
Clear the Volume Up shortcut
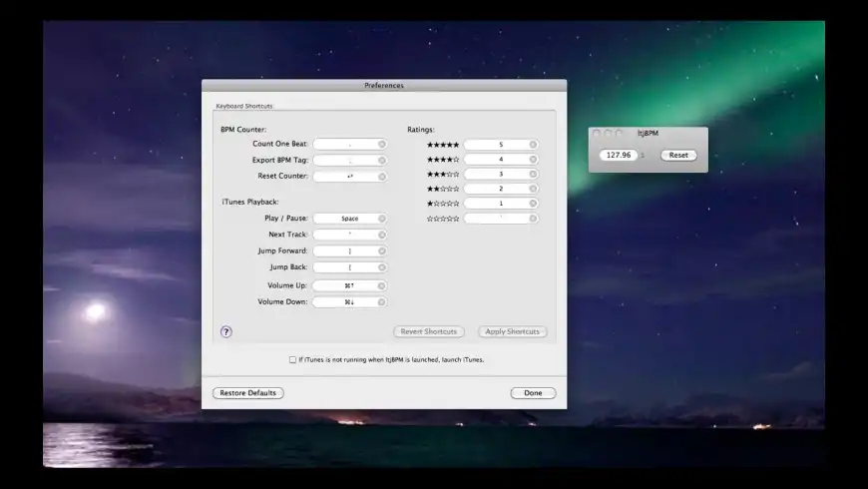pos(381,285)
